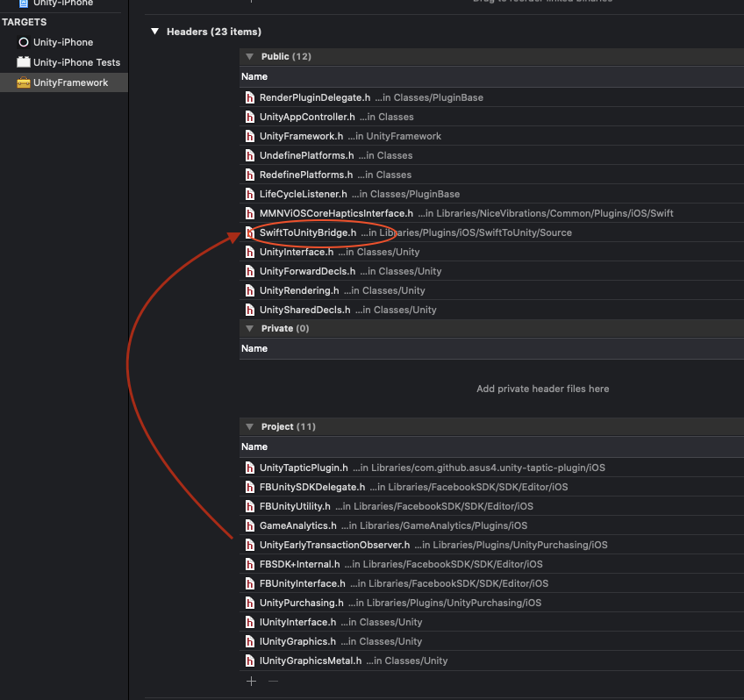Select IUnityInterface.h file name
The height and width of the screenshot is (700, 744).
coord(298,622)
